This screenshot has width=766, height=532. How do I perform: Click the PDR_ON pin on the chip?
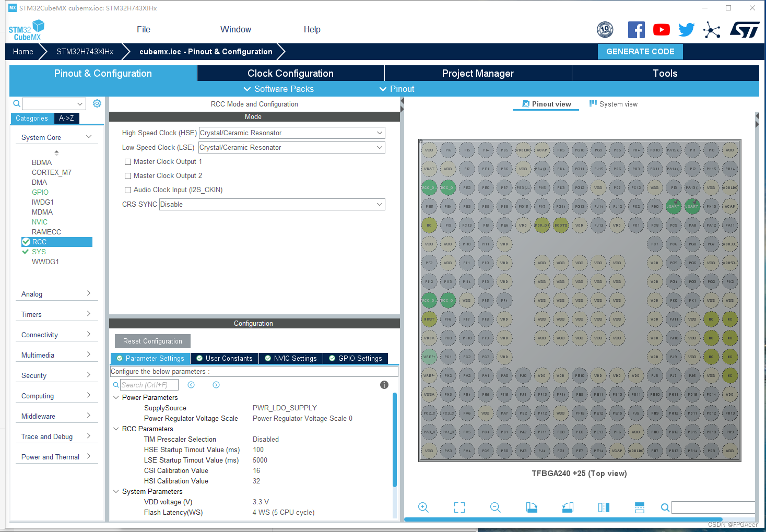click(x=542, y=225)
